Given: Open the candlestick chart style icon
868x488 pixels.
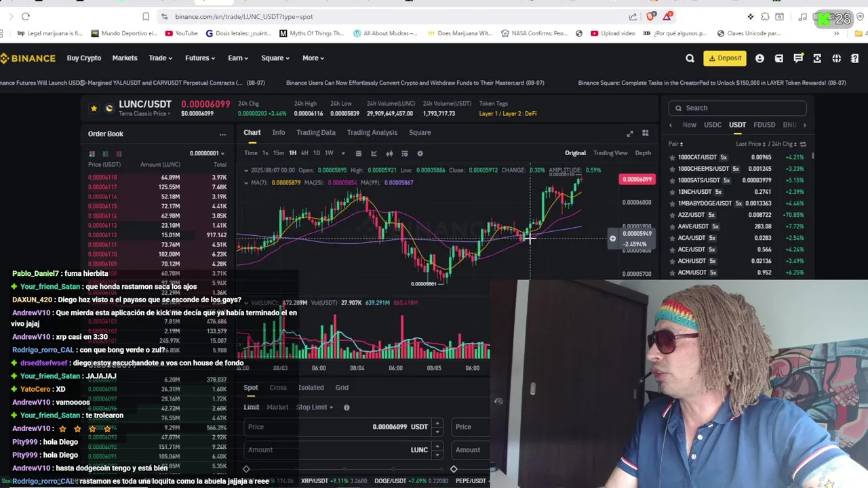Looking at the screenshot, I should [x=389, y=154].
